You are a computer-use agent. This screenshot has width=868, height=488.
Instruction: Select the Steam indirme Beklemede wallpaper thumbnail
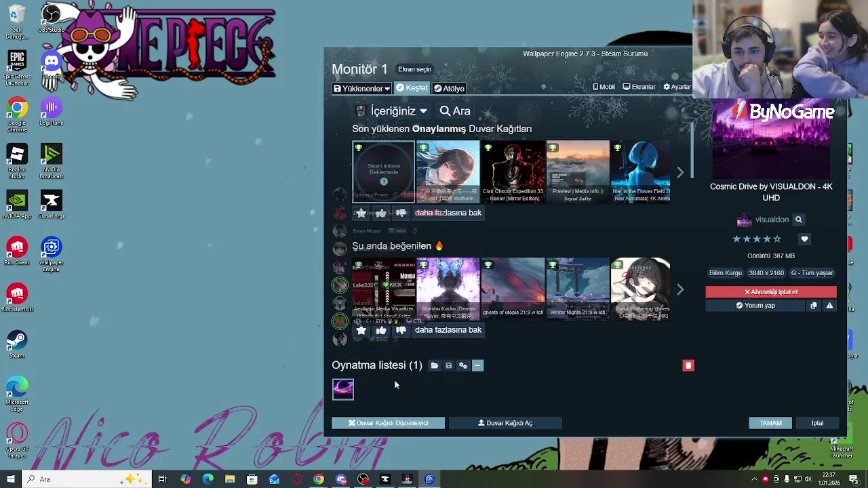point(383,172)
